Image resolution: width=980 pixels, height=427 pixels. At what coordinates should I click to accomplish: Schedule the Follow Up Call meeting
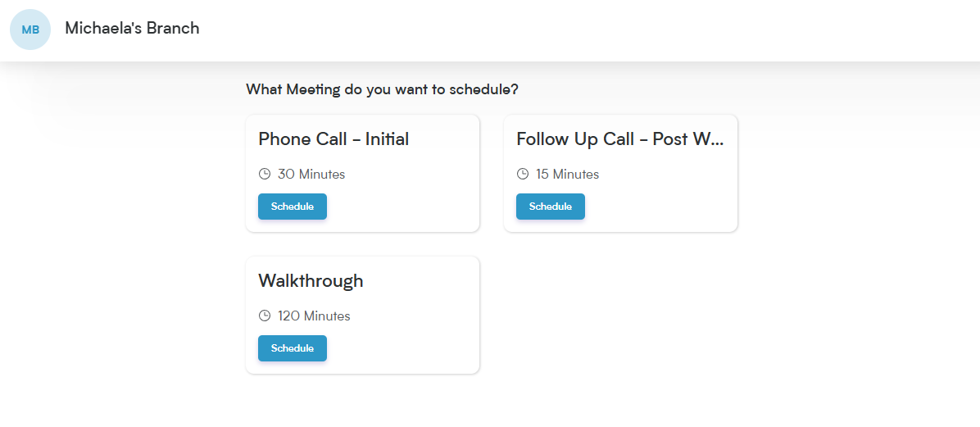[551, 207]
